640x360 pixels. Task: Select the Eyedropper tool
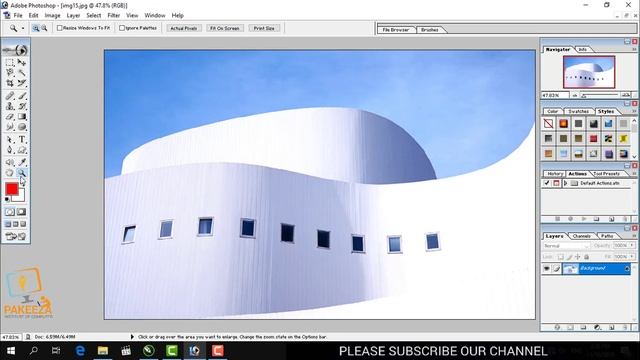22,162
